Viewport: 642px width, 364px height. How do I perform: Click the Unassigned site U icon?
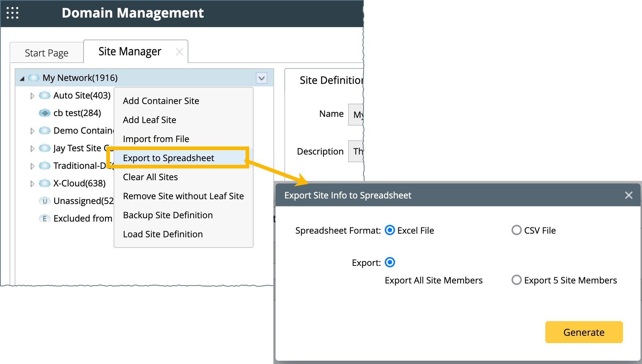pyautogui.click(x=45, y=201)
